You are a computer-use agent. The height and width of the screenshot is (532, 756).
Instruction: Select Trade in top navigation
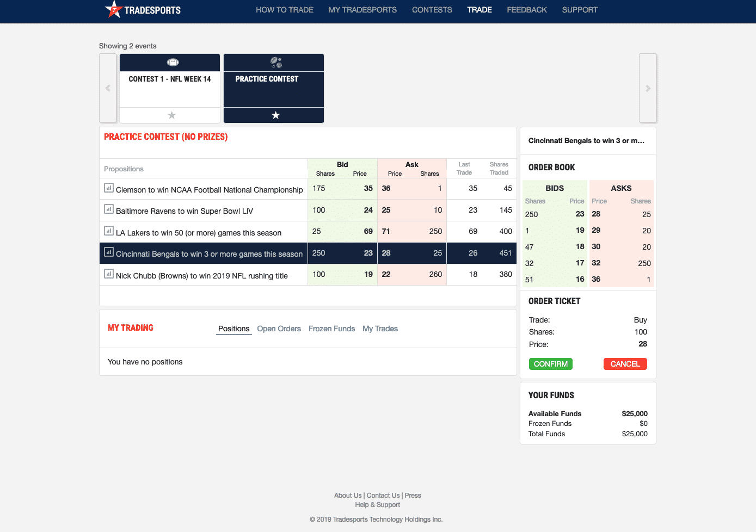point(480,10)
